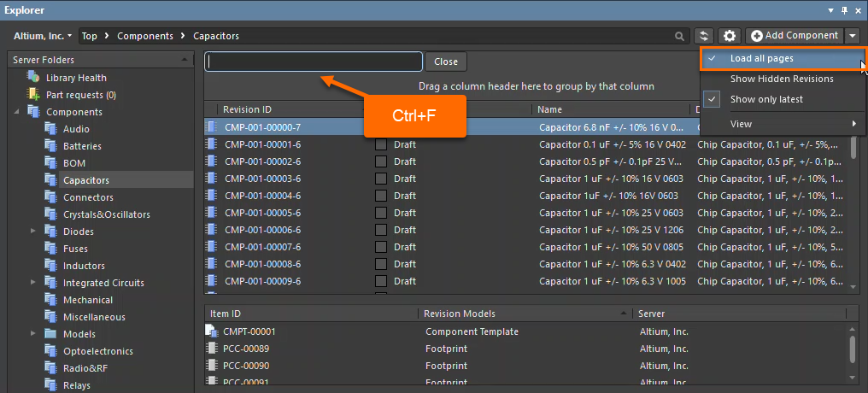
Task: Open the Altium, Inc. server dropdown
Action: click(43, 36)
